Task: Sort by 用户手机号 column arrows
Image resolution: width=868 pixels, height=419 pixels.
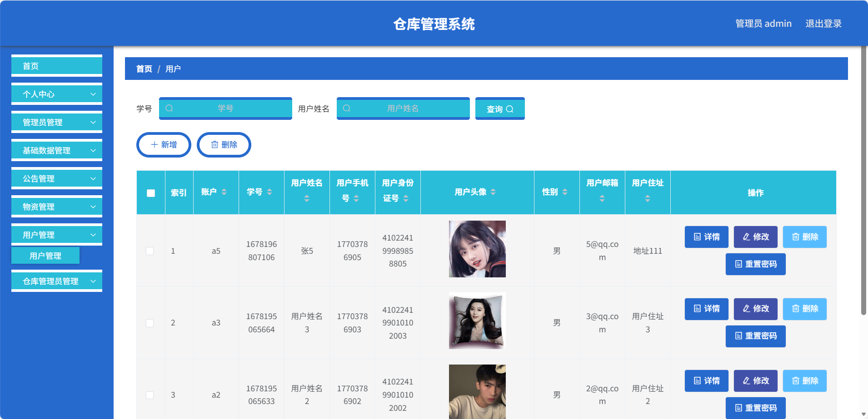Action: 356,198
